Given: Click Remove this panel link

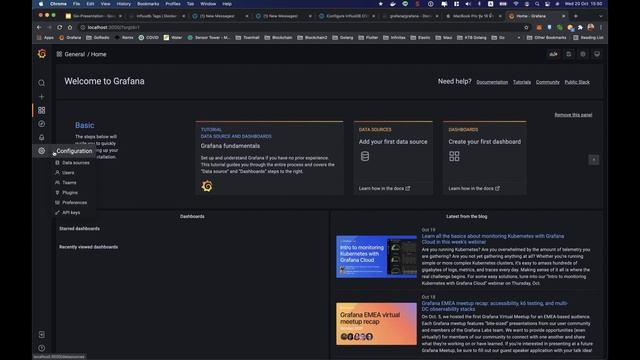Looking at the screenshot, I should [573, 115].
